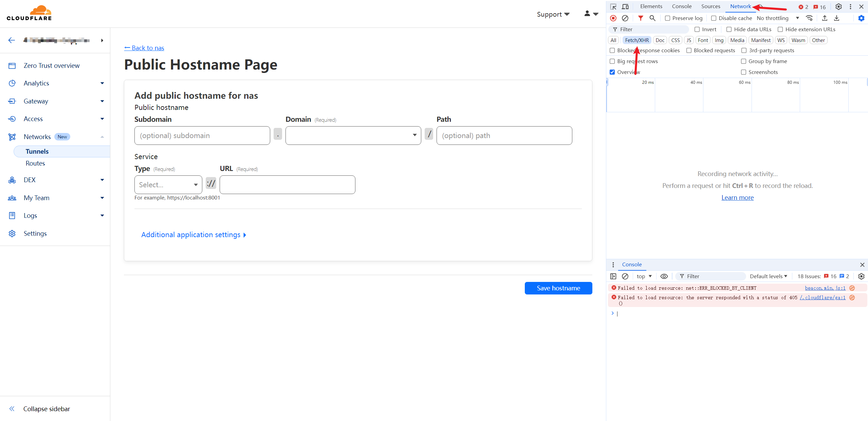The width and height of the screenshot is (868, 421).
Task: Open the service Type select dropdown
Action: [x=168, y=185]
